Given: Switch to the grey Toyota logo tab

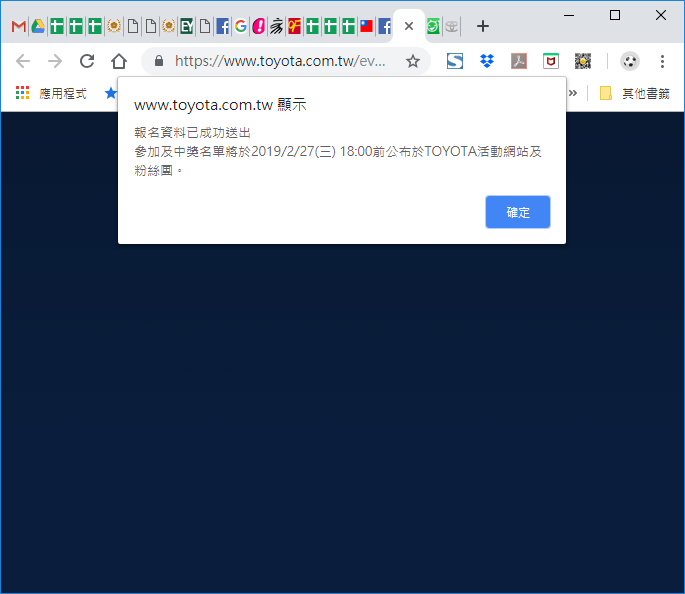Looking at the screenshot, I should point(452,27).
